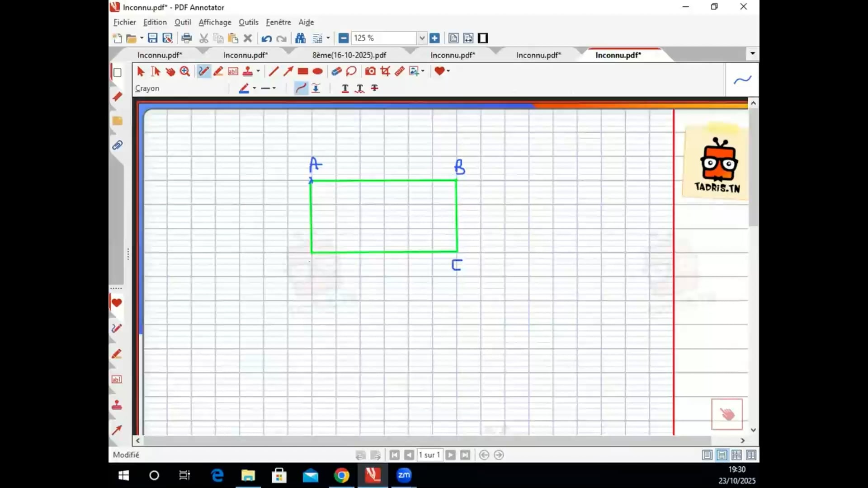Toggle the Pen tool in toolbar
The width and height of the screenshot is (868, 488).
coord(203,71)
